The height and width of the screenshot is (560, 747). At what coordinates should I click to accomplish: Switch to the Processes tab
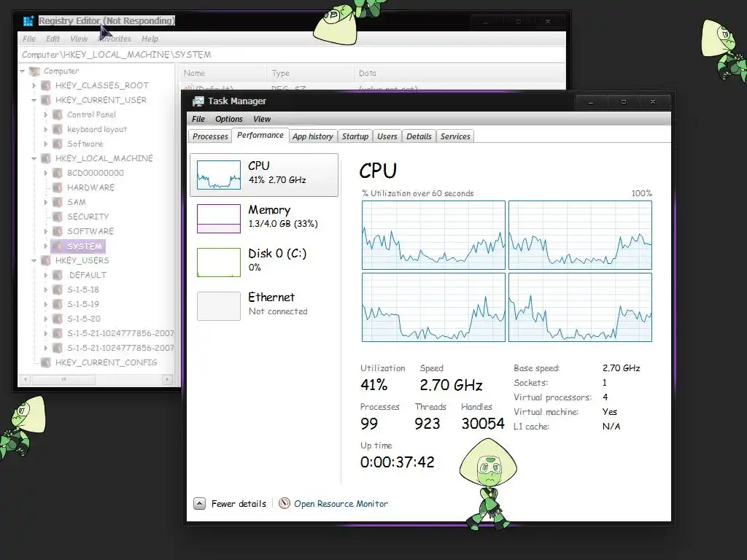coord(210,136)
